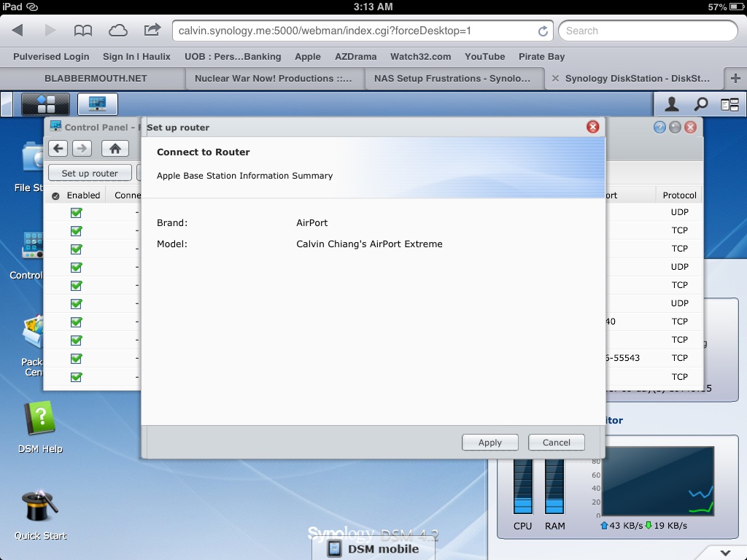This screenshot has height=560, width=747.
Task: Sort by Protocol column header
Action: coord(679,195)
